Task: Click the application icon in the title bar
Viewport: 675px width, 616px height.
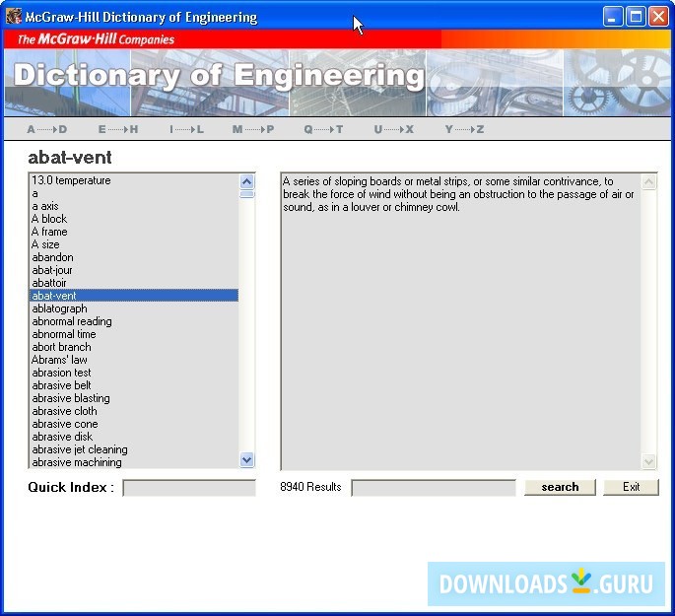Action: pos(14,17)
